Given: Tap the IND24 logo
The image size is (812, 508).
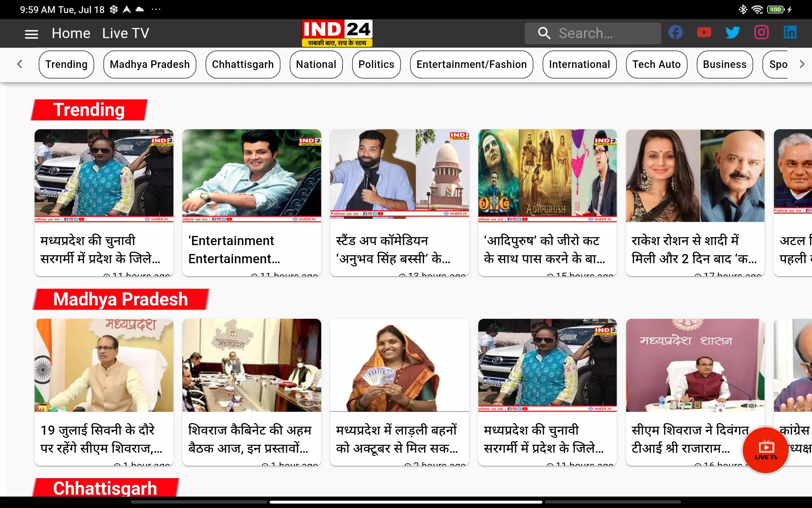Looking at the screenshot, I should (x=337, y=33).
